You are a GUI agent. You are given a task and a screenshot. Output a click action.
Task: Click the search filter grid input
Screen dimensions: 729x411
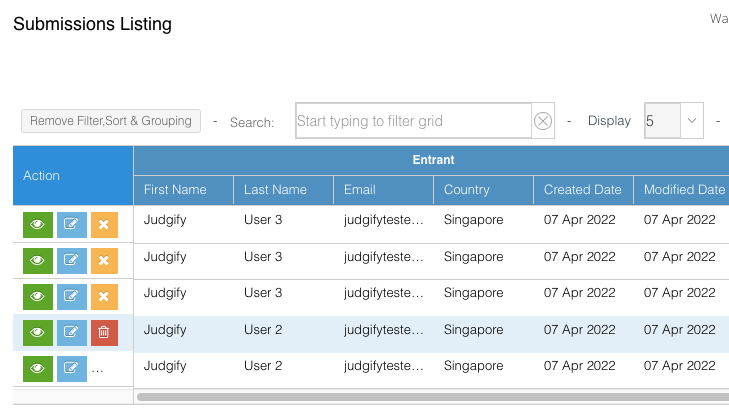[412, 121]
